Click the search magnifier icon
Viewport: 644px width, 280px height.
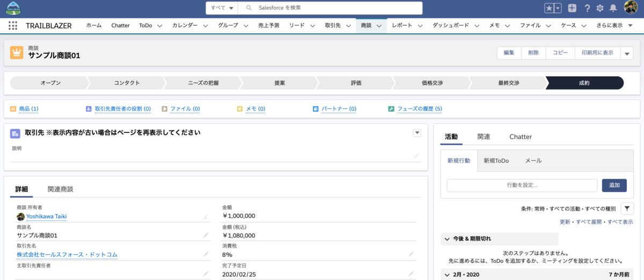[248, 8]
